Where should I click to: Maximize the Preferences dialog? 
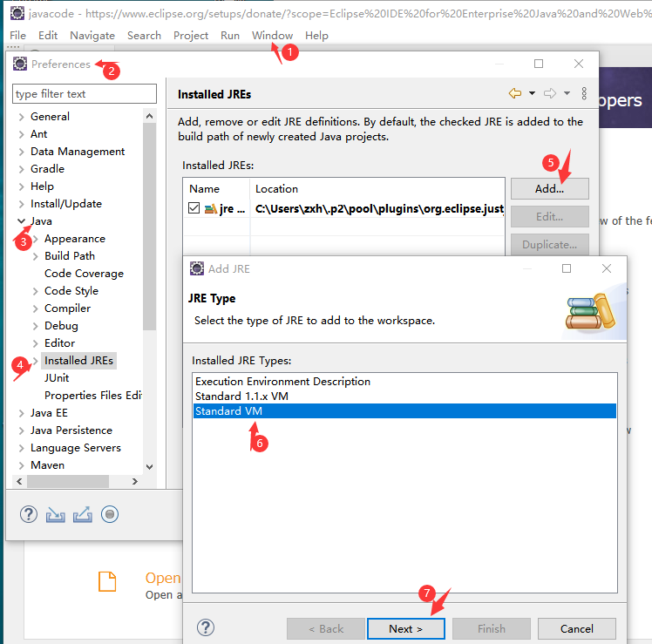(539, 64)
